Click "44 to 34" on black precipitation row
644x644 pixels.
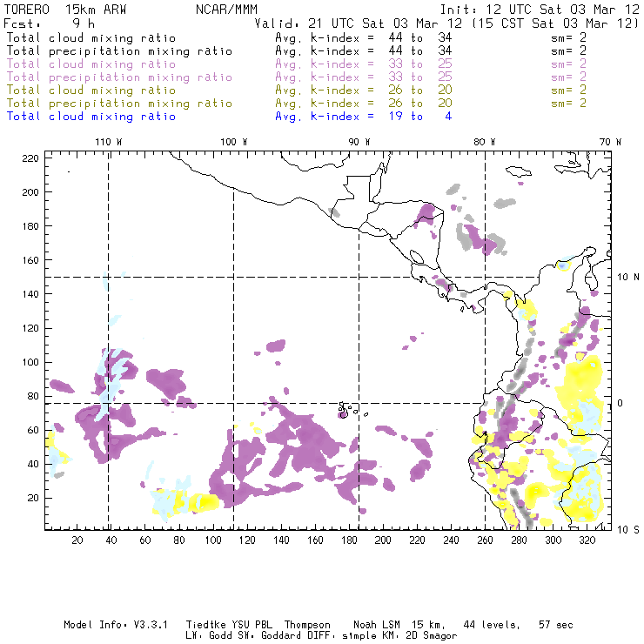point(420,51)
